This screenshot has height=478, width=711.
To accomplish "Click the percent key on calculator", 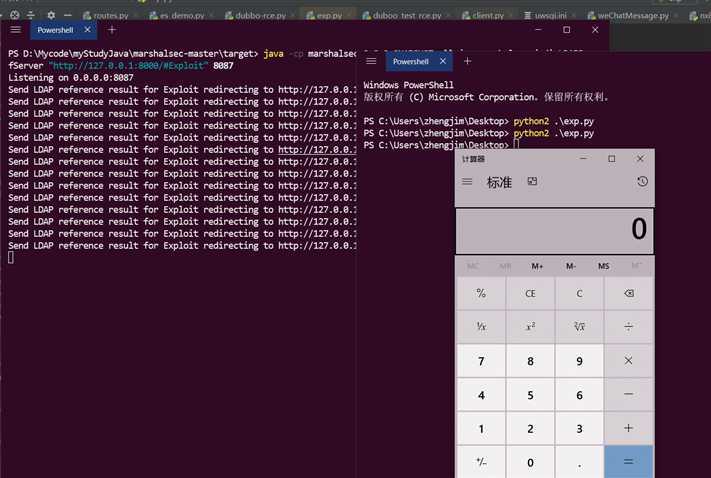I will pyautogui.click(x=481, y=293).
